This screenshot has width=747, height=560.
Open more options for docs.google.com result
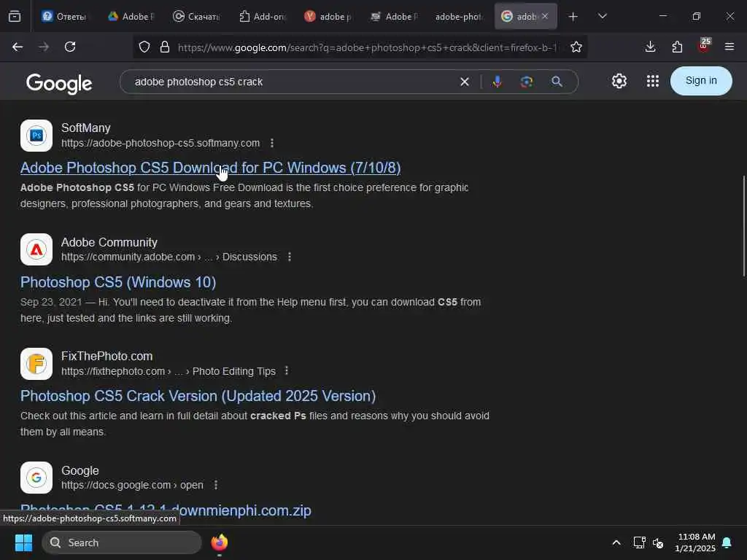[x=216, y=485]
